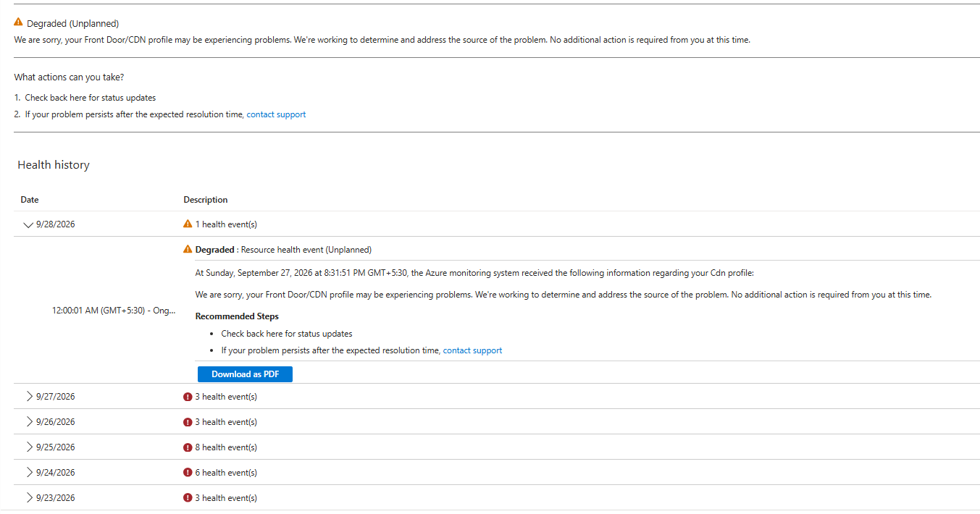980x514 pixels.
Task: Click '3 health event(s)' in 9/23/2026 row
Action: pos(226,498)
